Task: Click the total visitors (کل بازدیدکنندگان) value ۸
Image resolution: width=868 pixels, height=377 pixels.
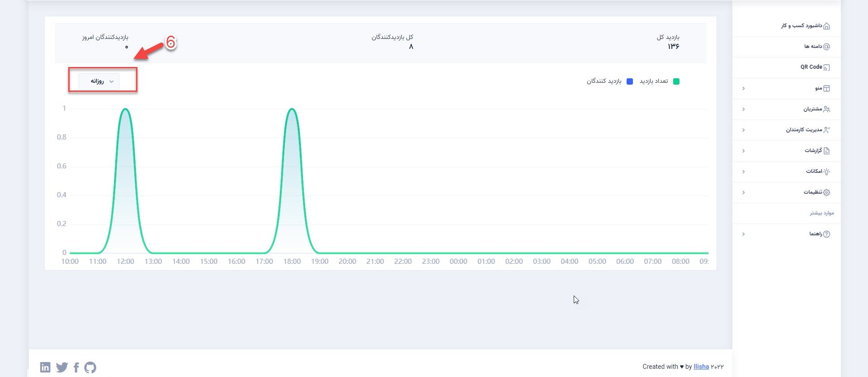Action: pos(411,47)
